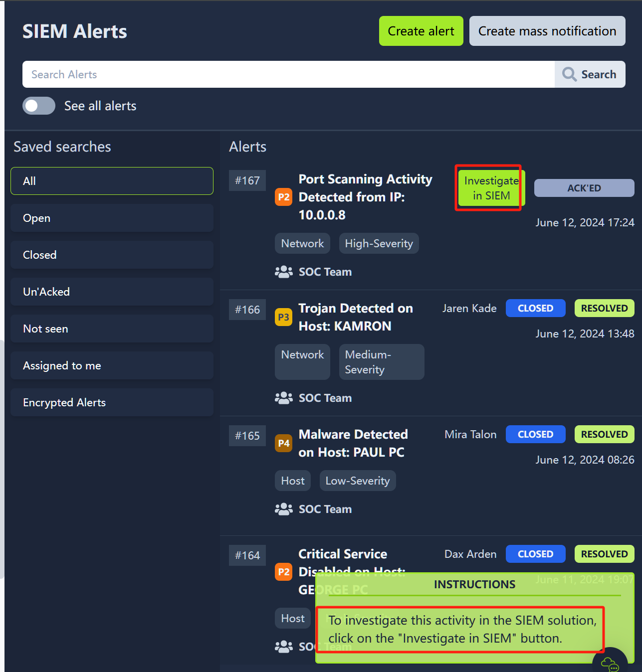This screenshot has width=642, height=672.
Task: Click CLOSED badge on alert #164
Action: [x=535, y=554]
